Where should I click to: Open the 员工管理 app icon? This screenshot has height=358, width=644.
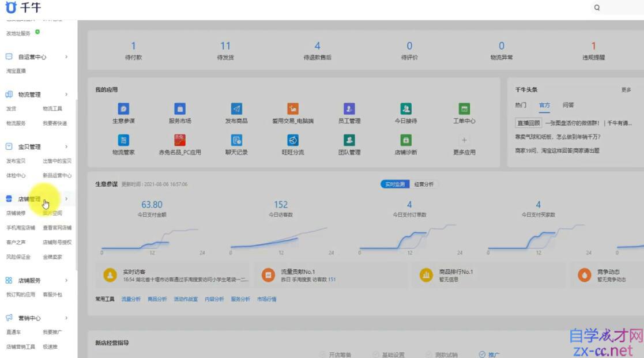click(x=349, y=109)
